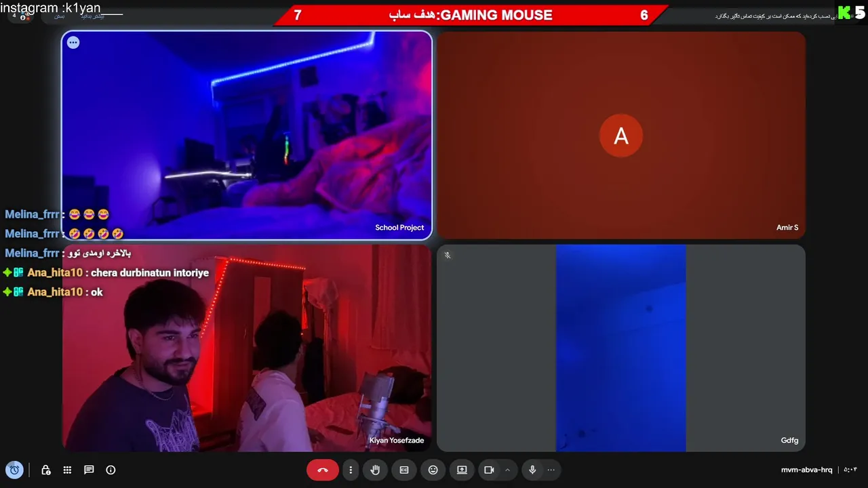Click the red leave call button

[x=323, y=470]
